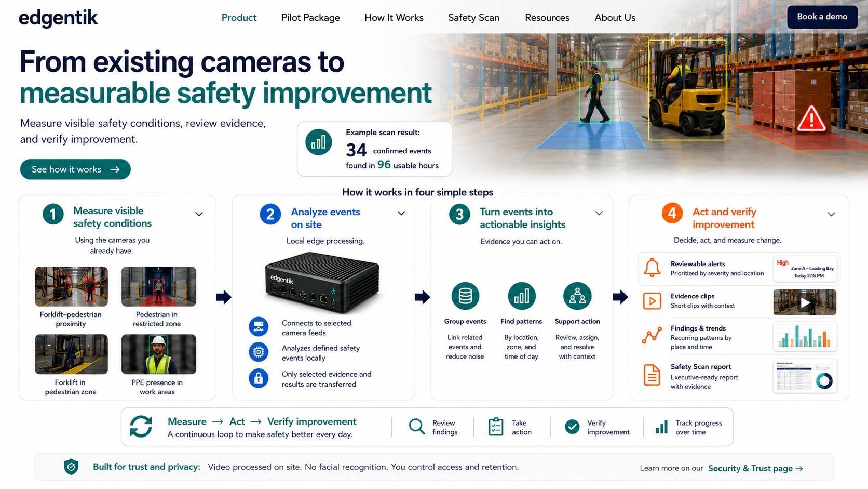Click the Safety Scan report document icon

coord(652,375)
